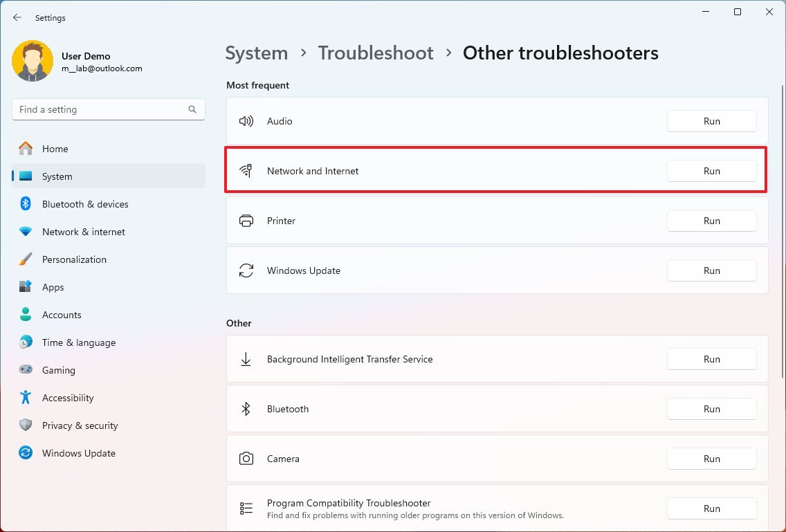Screen dimensions: 786x532
Task: Click the Camera troubleshooter icon
Action: pos(246,459)
